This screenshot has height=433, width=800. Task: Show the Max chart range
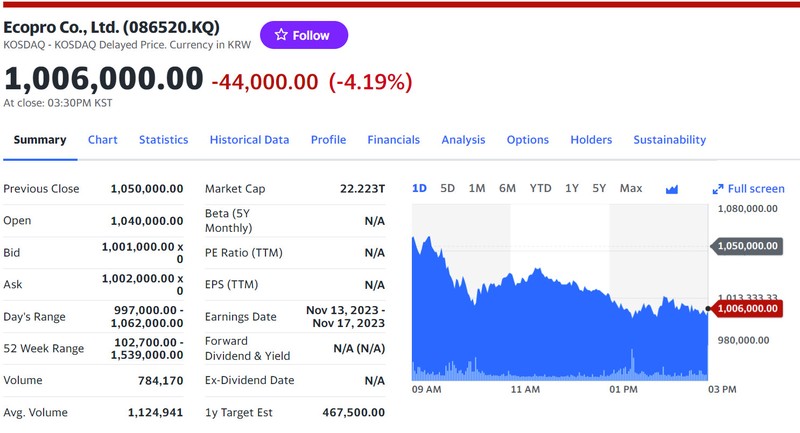tap(631, 188)
